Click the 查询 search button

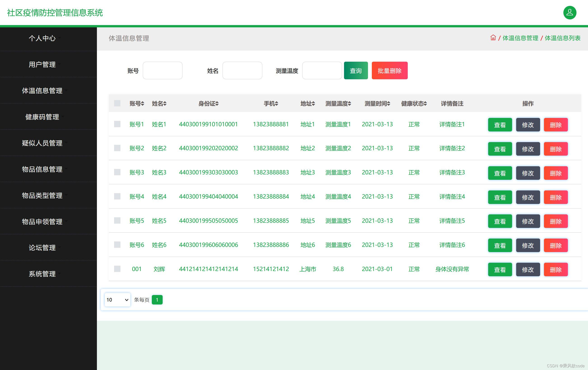pos(356,70)
